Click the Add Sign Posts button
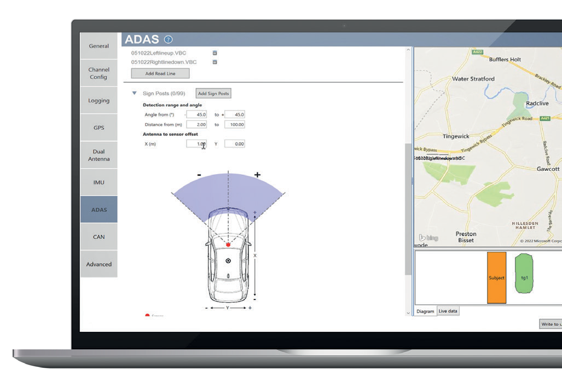The height and width of the screenshot is (392, 562). point(213,94)
